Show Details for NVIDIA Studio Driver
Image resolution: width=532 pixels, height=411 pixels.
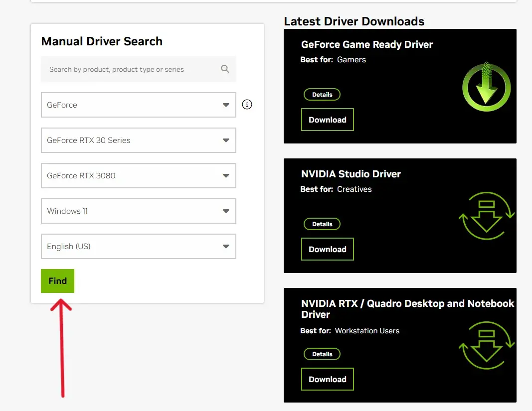[x=322, y=224]
